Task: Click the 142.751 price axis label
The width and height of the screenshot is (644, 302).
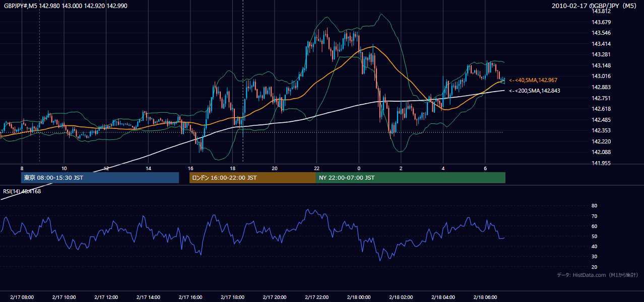Action: pos(601,98)
